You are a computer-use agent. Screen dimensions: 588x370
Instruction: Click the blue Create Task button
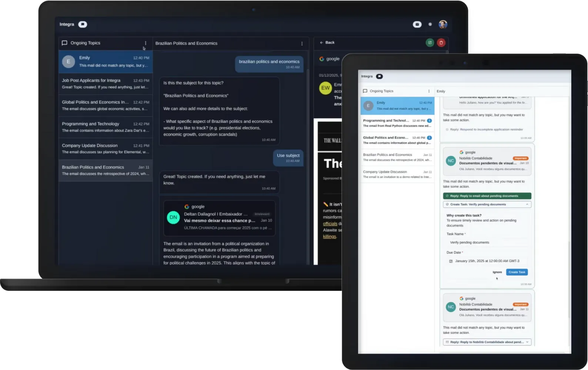point(517,272)
